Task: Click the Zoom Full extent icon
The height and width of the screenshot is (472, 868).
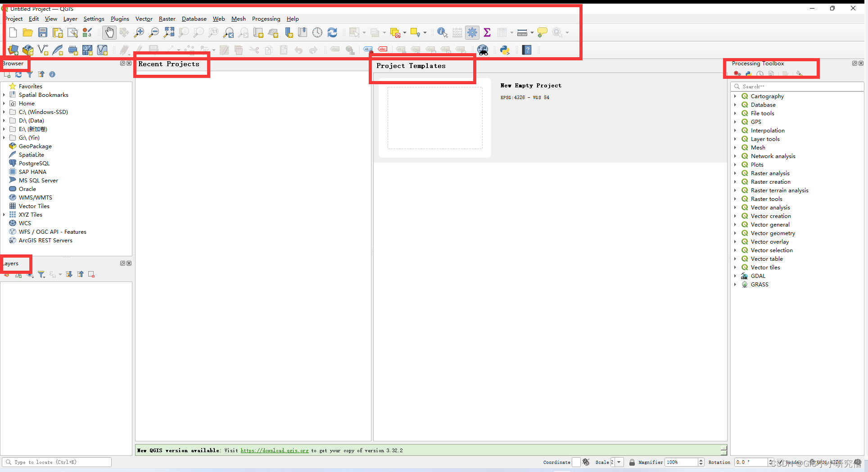Action: (x=169, y=32)
